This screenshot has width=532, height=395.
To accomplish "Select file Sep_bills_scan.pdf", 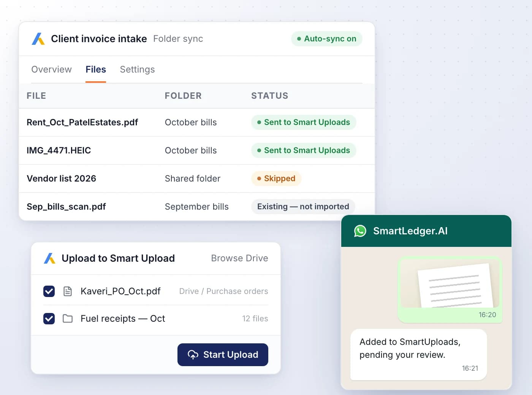I will (x=66, y=207).
